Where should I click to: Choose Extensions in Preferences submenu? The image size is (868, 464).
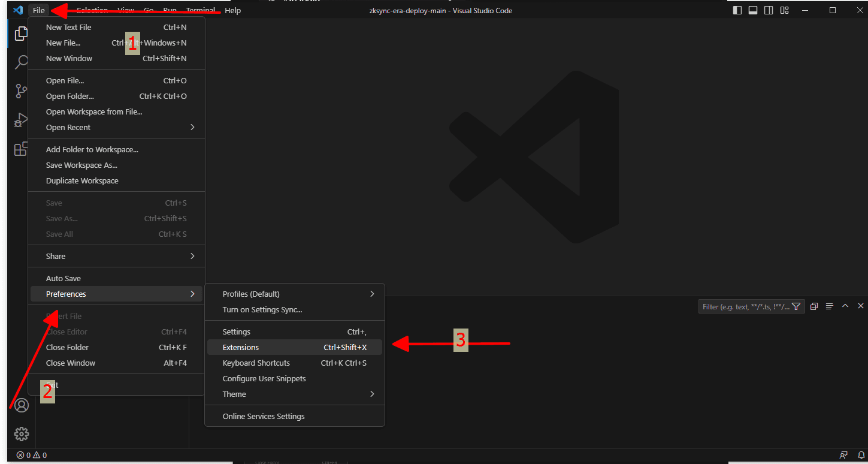(295, 347)
